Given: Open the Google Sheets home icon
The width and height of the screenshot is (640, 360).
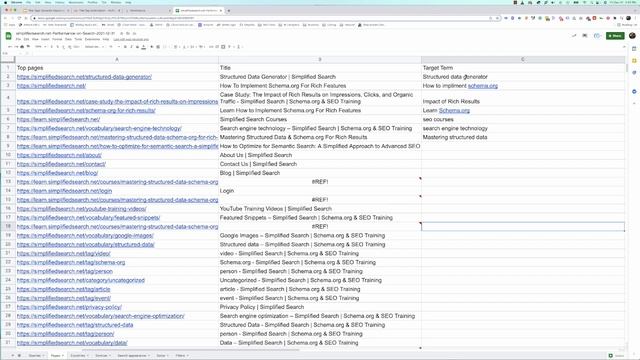Looking at the screenshot, I should pyautogui.click(x=9, y=36).
